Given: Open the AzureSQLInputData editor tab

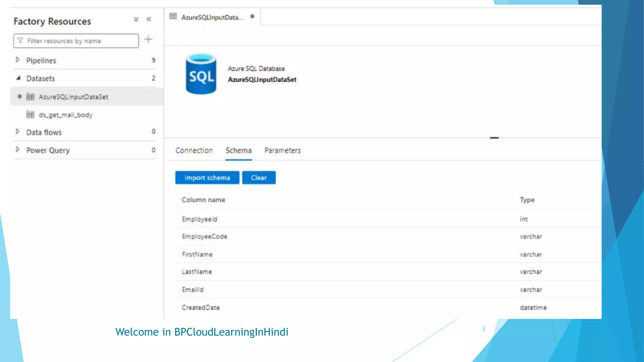Looking at the screenshot, I should 212,17.
